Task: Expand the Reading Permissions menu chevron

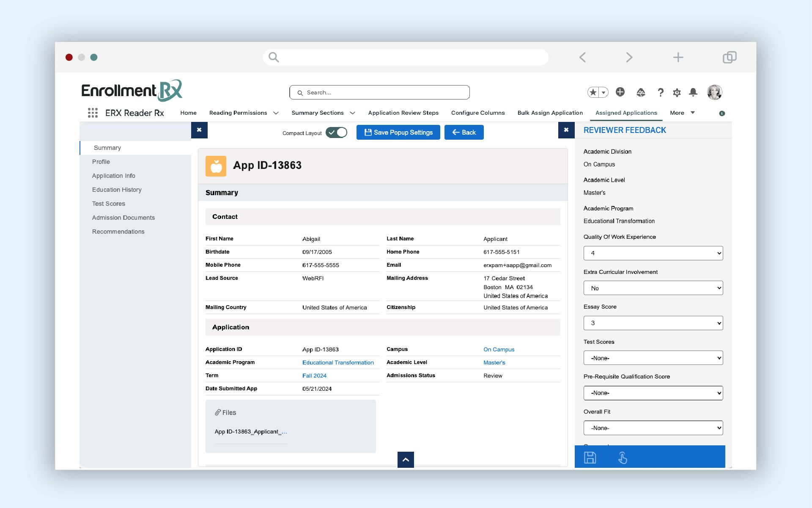Action: point(276,113)
